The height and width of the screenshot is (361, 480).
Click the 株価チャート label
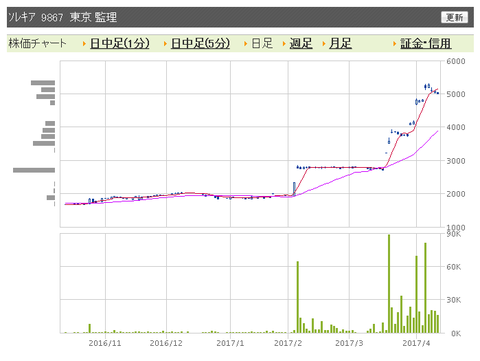37,43
